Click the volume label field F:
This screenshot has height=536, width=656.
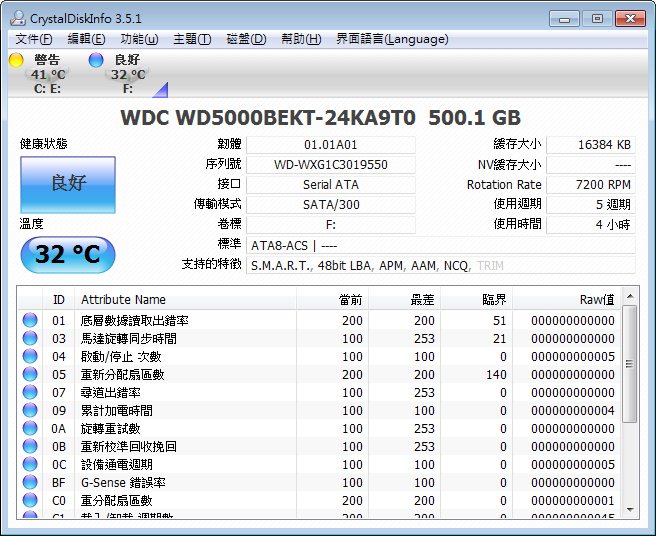point(331,225)
